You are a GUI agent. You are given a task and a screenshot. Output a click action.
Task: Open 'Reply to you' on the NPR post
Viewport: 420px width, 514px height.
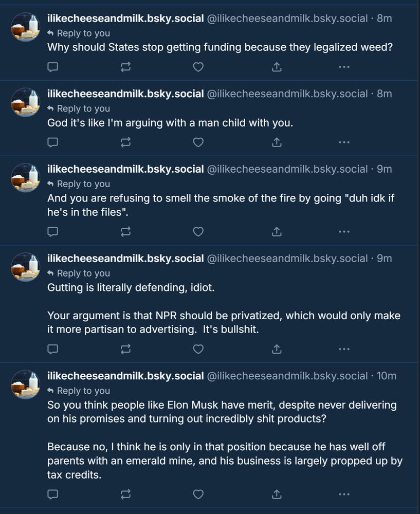[79, 273]
